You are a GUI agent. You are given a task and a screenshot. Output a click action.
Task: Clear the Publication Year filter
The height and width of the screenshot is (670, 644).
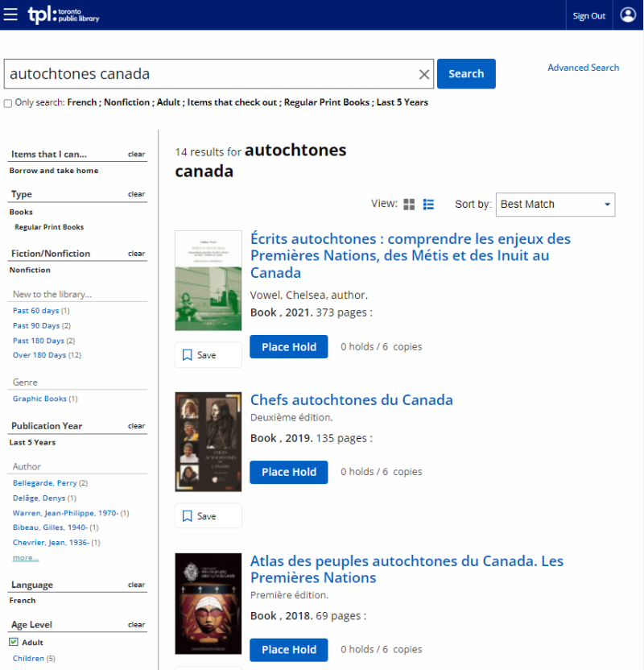136,426
